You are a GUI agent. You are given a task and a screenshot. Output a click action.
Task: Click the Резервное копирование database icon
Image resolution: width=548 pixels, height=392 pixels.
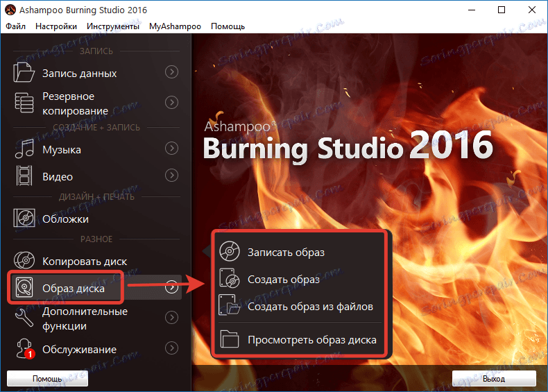point(24,103)
